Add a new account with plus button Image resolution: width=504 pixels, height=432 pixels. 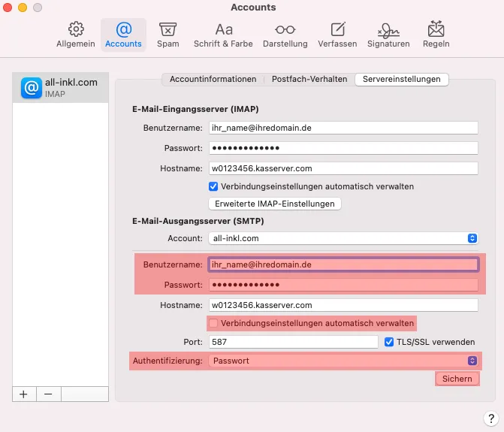click(24, 394)
